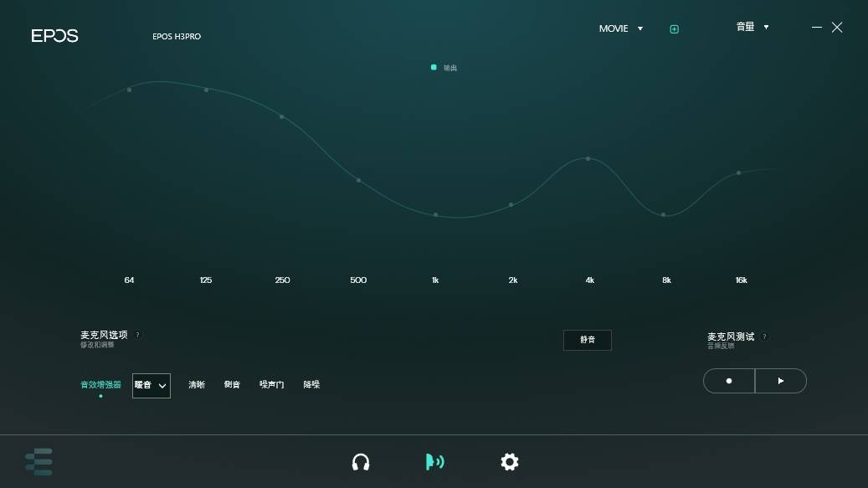868x488 pixels.
Task: Expand the 音量 volume dropdown
Action: 752,27
